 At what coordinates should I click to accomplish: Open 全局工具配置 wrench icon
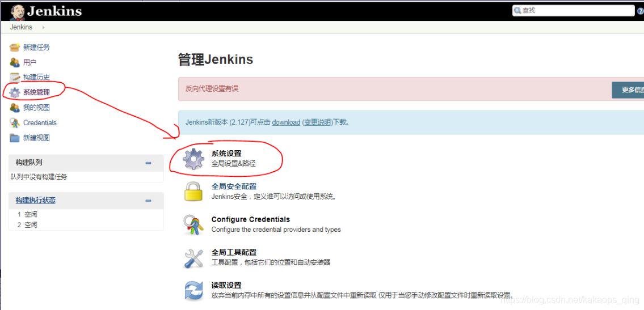click(193, 258)
